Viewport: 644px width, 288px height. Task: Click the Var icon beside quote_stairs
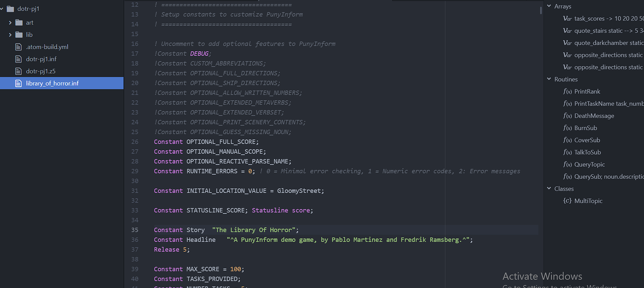coord(567,30)
